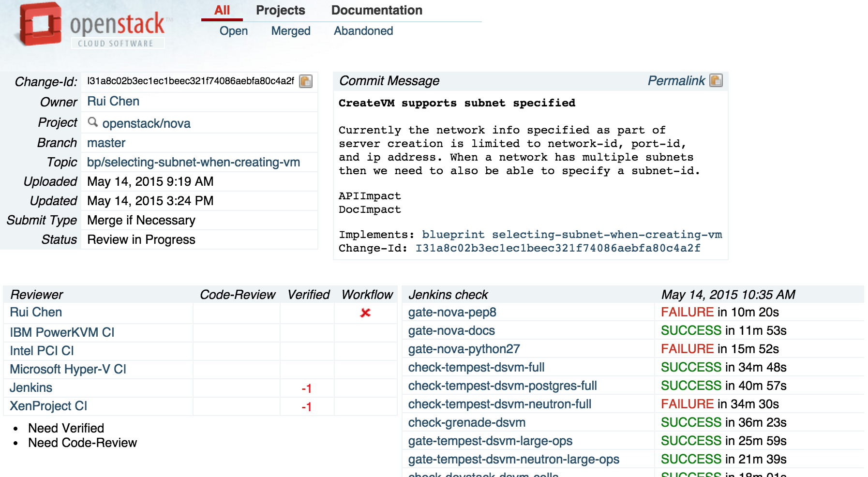Open the Permalink link
Image resolution: width=868 pixels, height=477 pixels.
(676, 81)
